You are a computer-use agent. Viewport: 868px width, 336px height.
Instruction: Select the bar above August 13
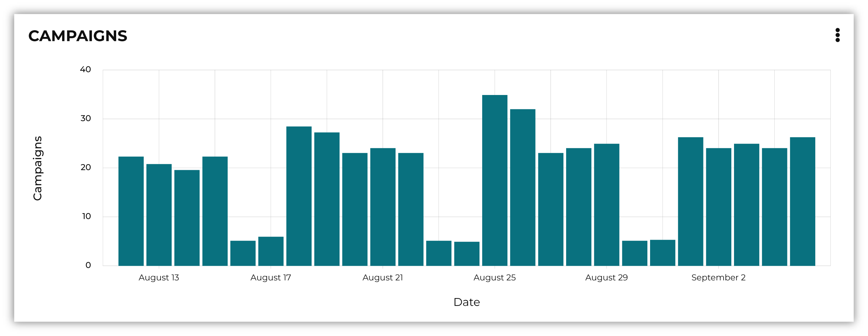(159, 215)
